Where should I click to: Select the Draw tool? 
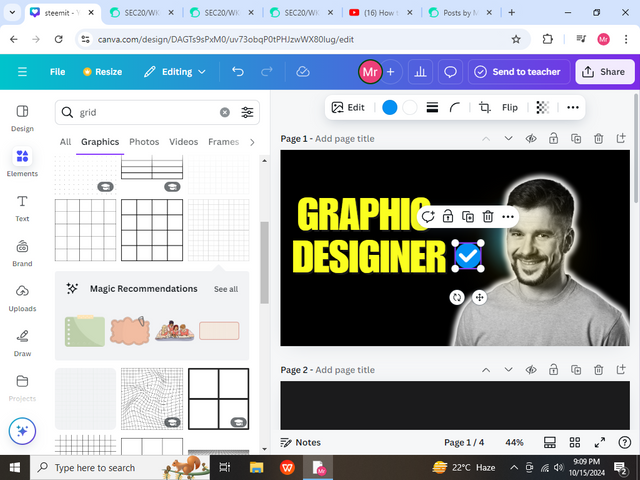pyautogui.click(x=22, y=343)
